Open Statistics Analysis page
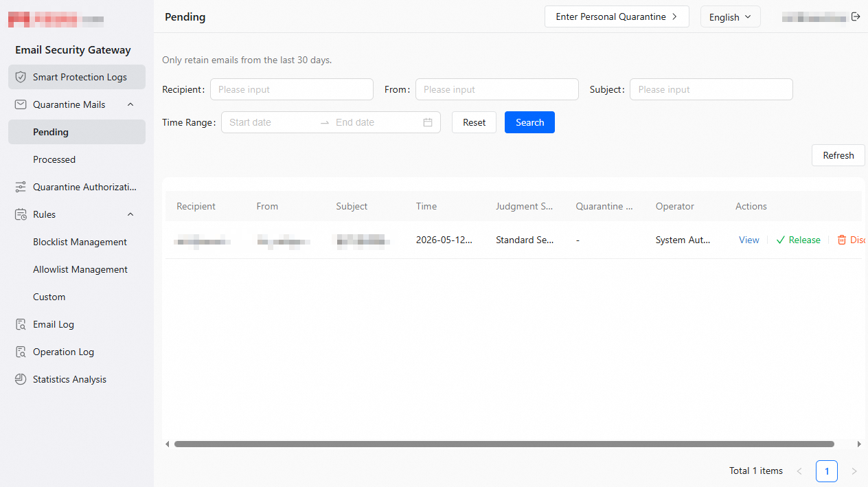Screen dimensions: 868x487 77,379
